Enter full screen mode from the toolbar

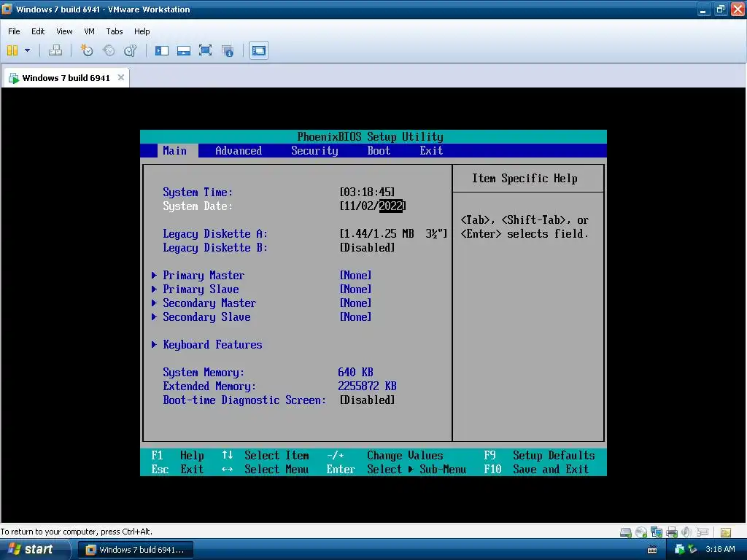205,50
